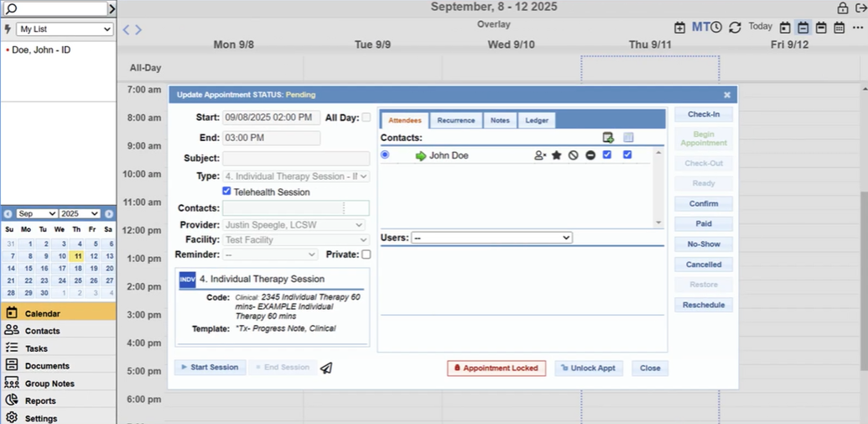Switch to the Ledger tab

[537, 120]
